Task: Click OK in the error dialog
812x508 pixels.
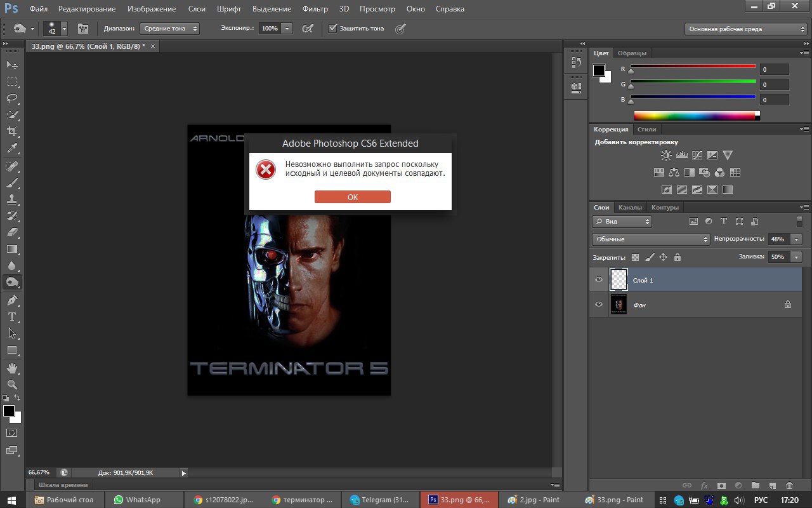Action: [353, 197]
